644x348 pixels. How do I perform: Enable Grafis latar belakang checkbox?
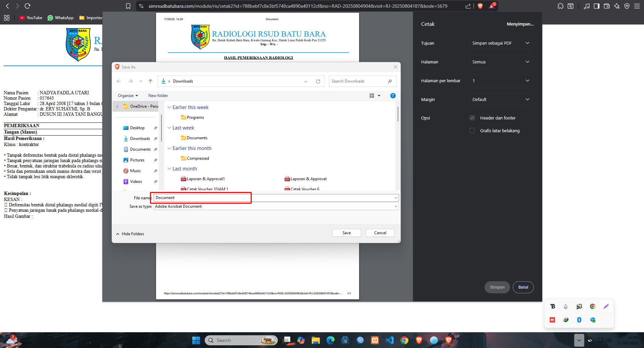click(472, 131)
